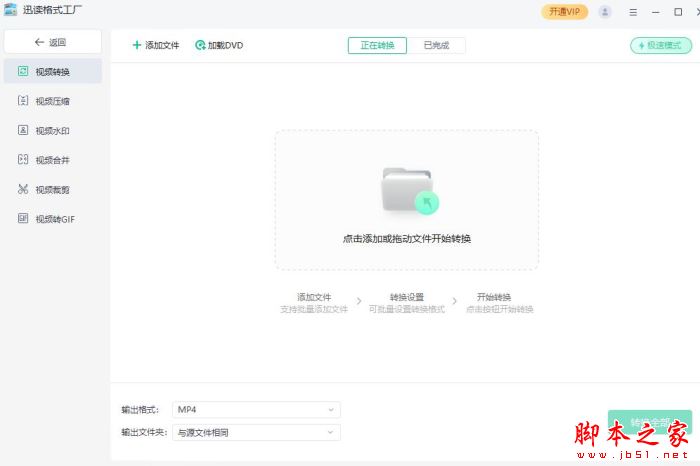Click the 开始转换 step label

[494, 297]
